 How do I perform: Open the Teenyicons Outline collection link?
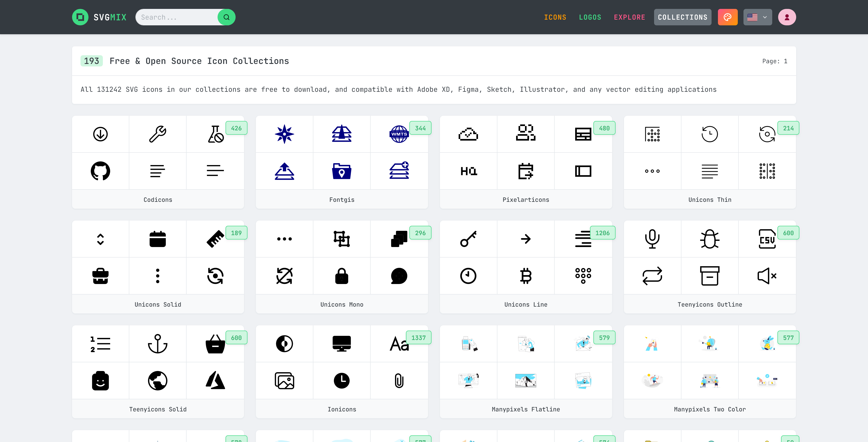[710, 305]
